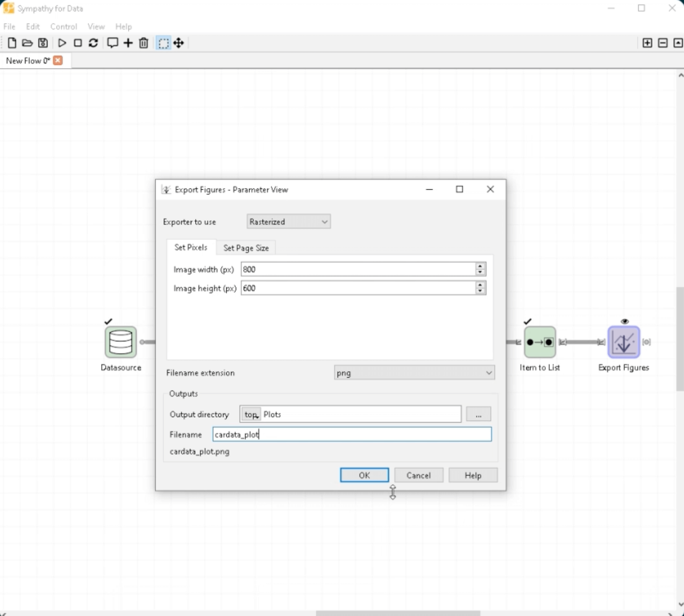Delete selection with the trash icon
Image resolution: width=684 pixels, height=616 pixels.
tap(143, 43)
